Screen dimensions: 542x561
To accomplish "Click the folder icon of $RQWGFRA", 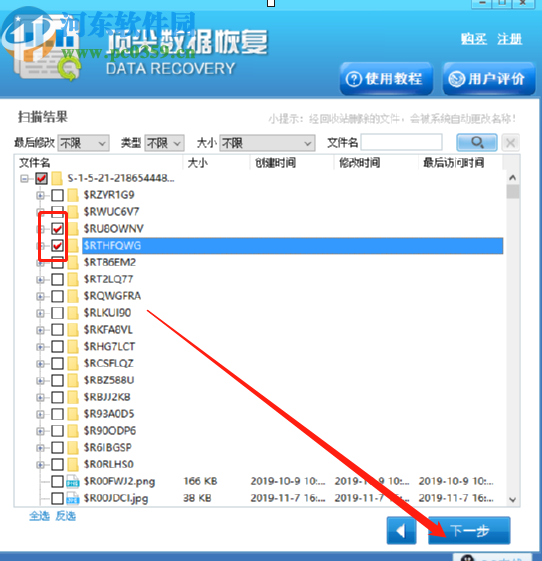I will [x=73, y=296].
